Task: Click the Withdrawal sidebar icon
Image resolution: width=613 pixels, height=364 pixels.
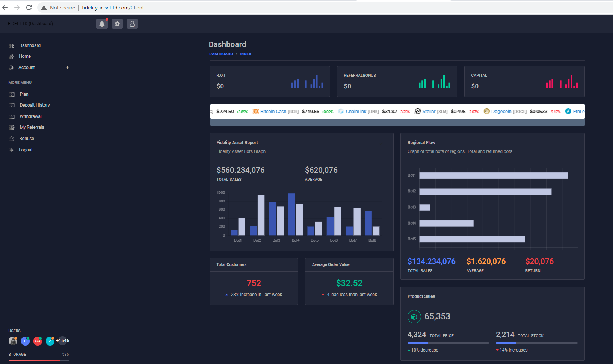Action: [x=12, y=116]
